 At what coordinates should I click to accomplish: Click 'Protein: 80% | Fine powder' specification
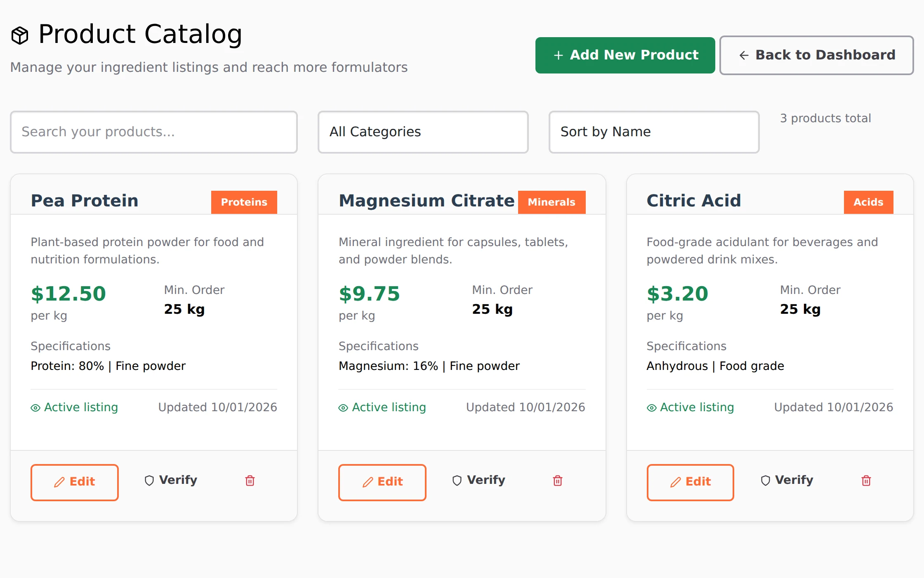(108, 366)
